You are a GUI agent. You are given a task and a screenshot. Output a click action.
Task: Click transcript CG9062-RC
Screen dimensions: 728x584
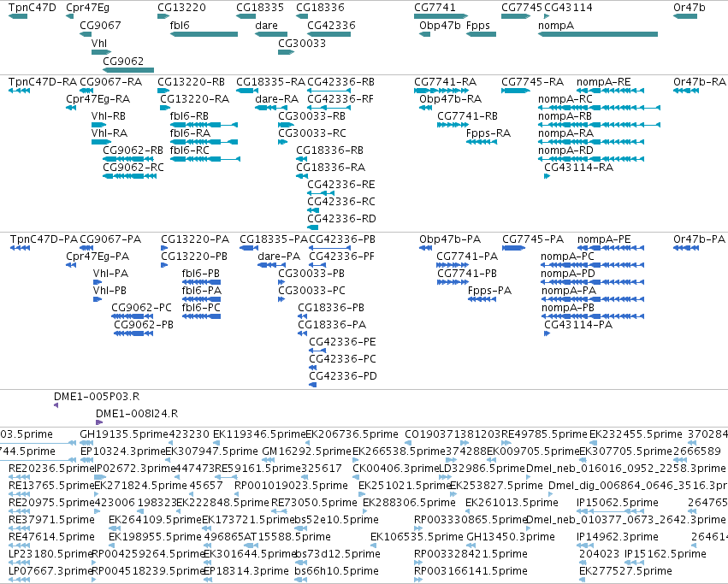[133, 168]
